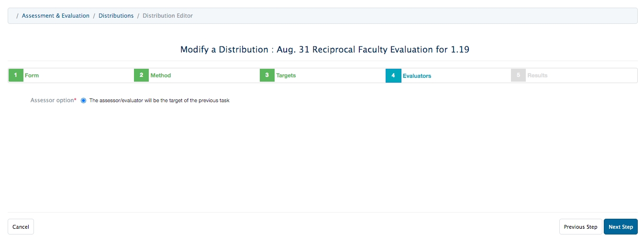Open the disabled Results step label
The image size is (644, 245).
pos(537,75)
